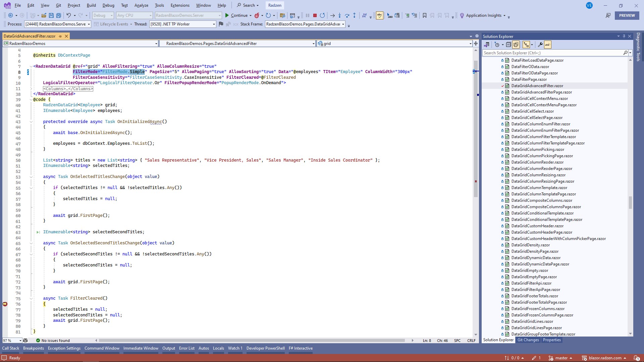Viewport: 644px width, 362px height.
Task: Click the PREVIEW button
Action: tap(627, 15)
